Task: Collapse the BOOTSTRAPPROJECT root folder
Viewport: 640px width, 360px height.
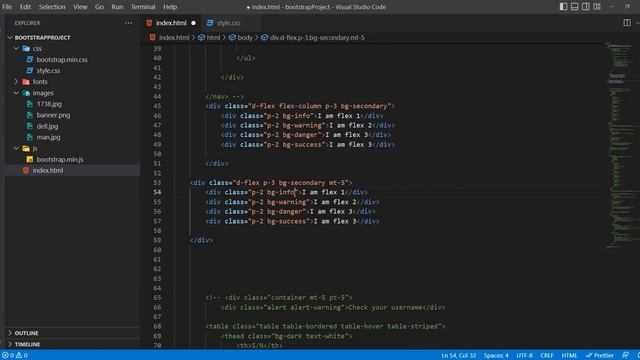Action: (x=10, y=38)
